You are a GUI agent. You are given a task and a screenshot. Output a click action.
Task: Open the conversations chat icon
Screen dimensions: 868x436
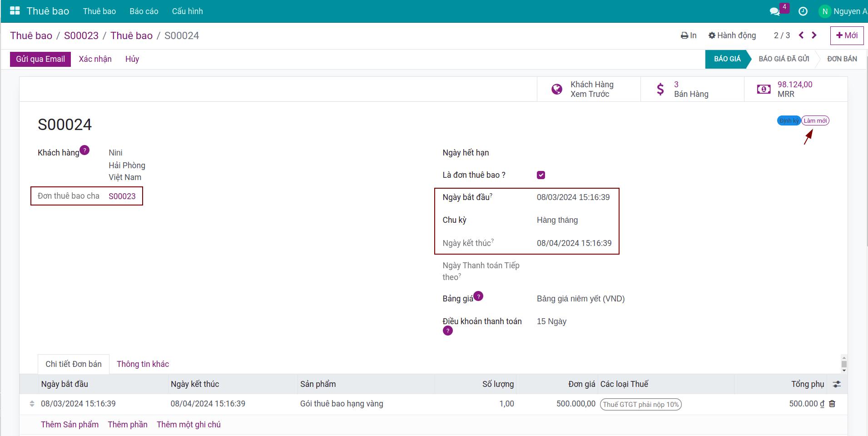coord(775,11)
